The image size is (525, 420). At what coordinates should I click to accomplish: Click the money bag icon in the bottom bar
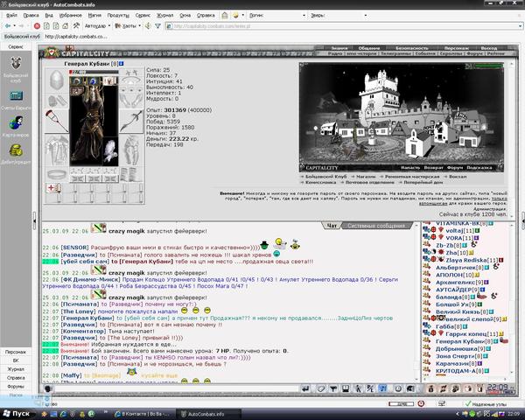pos(431,388)
